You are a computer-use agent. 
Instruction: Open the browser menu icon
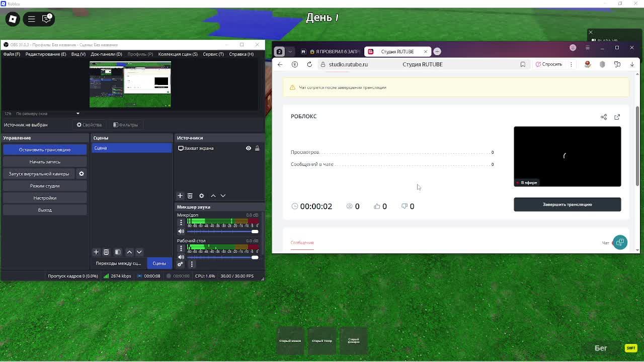coord(588,48)
